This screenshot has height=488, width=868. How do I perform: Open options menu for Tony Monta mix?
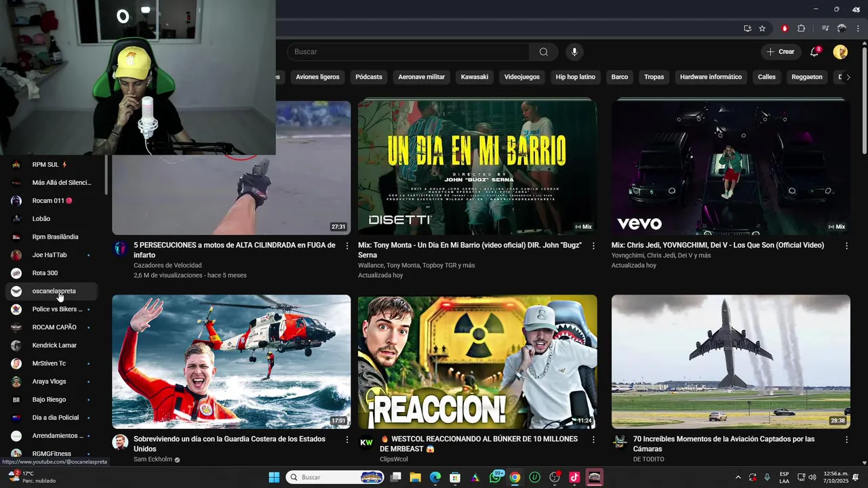(593, 246)
